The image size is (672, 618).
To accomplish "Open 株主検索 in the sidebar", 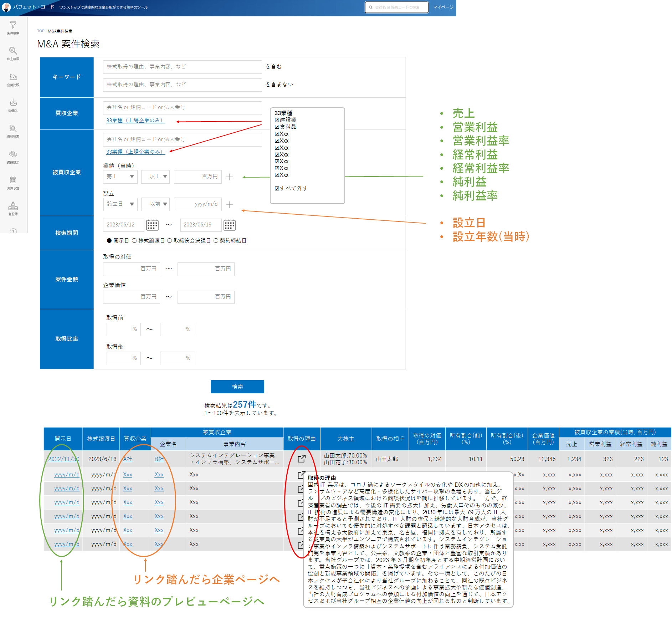I will tap(13, 53).
